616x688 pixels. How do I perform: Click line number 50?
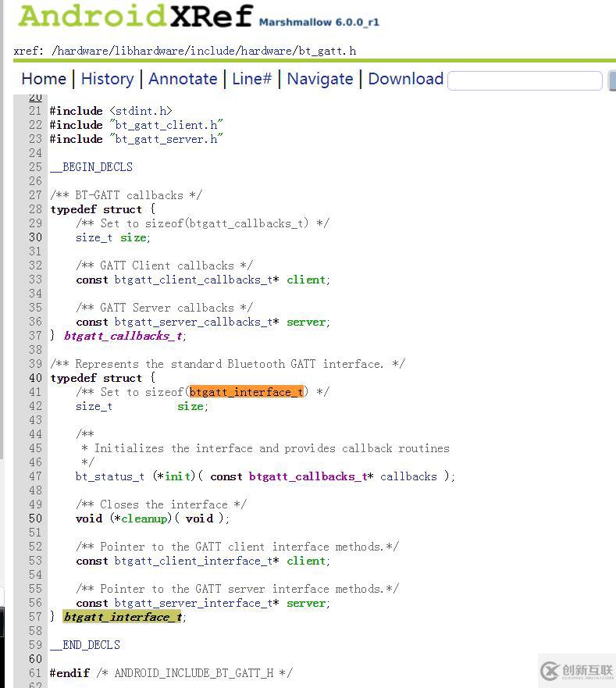point(36,519)
